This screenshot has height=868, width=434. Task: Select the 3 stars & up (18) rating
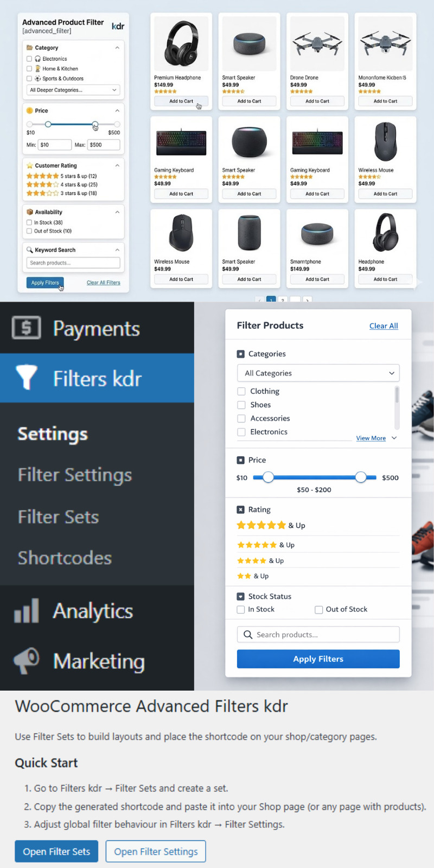point(61,193)
